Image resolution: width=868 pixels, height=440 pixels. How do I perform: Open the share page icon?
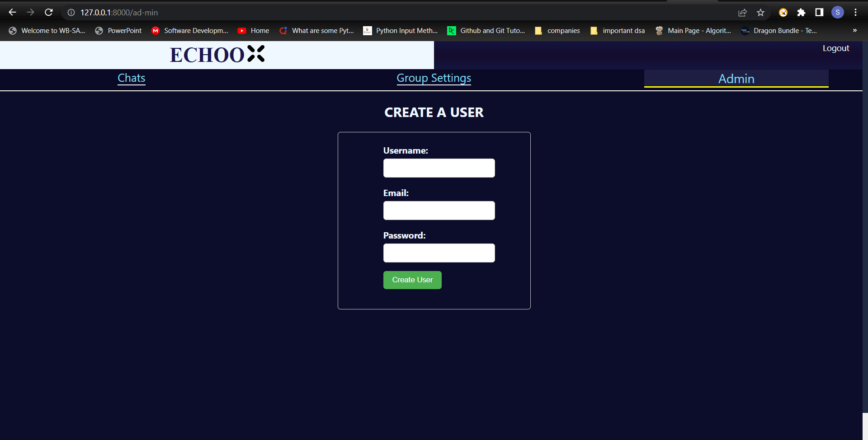pyautogui.click(x=743, y=12)
